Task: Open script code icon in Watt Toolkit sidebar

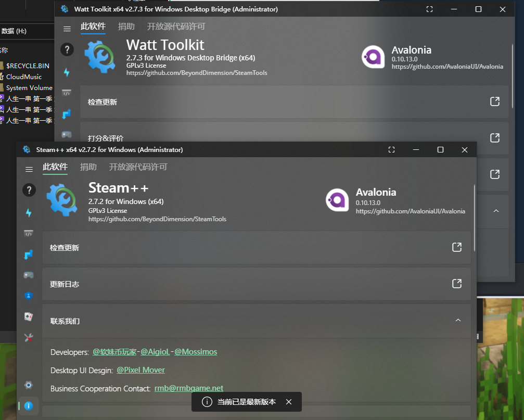Action: click(67, 93)
